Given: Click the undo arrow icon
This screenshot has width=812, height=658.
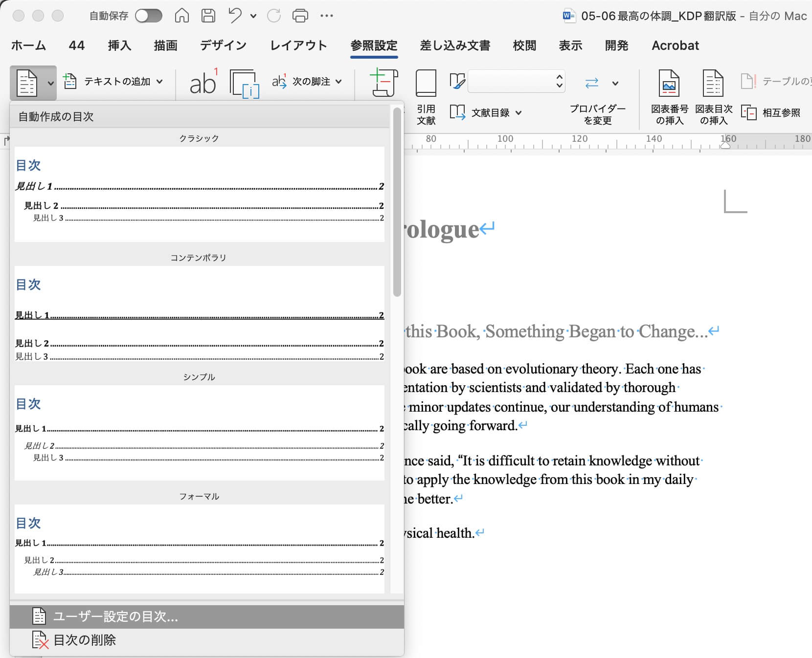Looking at the screenshot, I should coord(235,16).
